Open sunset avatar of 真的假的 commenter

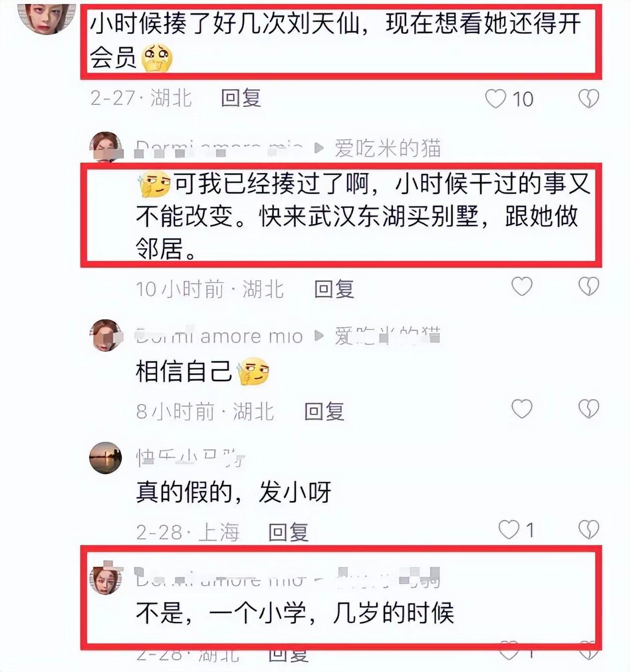[x=105, y=458]
